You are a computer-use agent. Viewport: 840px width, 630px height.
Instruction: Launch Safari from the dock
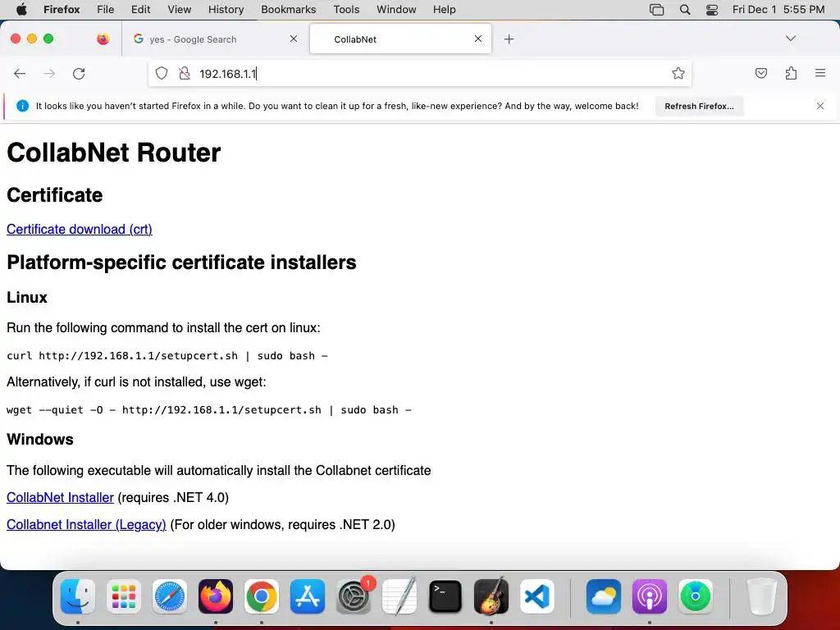pos(170,596)
